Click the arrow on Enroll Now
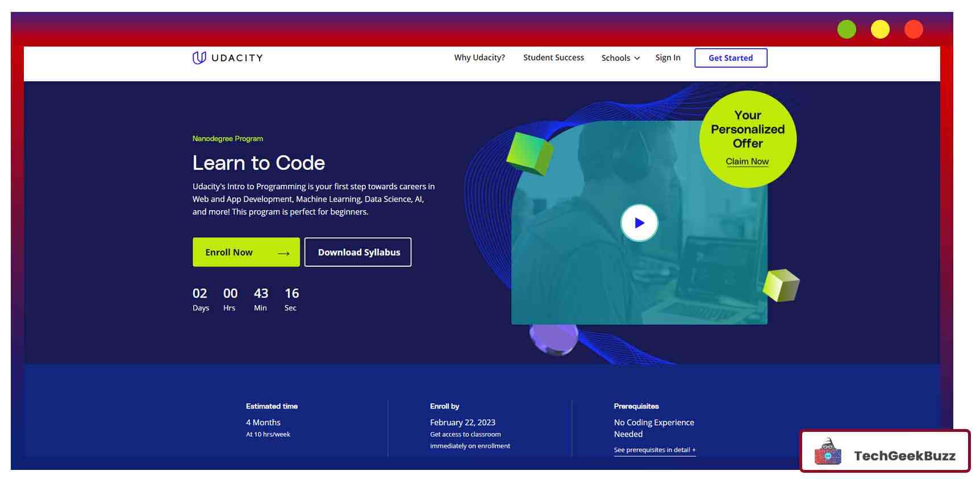Image resolution: width=980 pixels, height=479 pixels. [x=283, y=253]
